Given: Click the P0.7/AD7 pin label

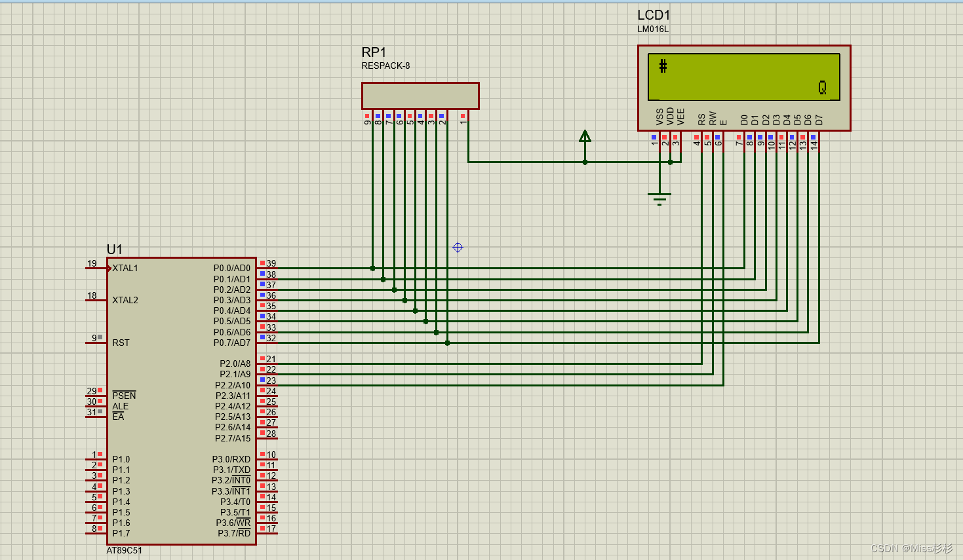Looking at the screenshot, I should tap(232, 343).
